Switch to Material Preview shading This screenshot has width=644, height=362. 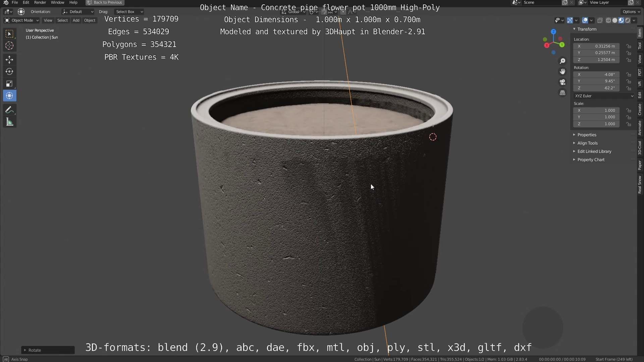point(621,20)
